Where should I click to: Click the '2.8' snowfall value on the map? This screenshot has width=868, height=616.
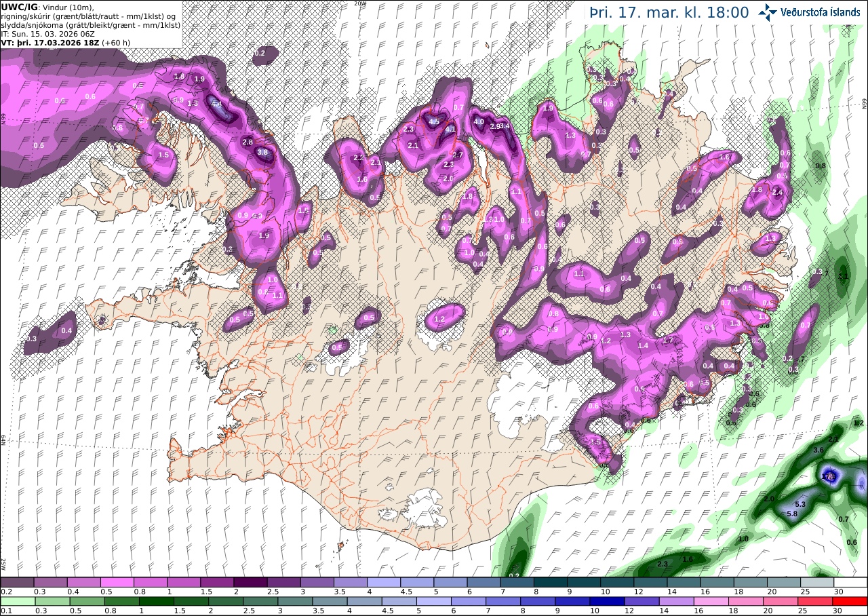248,142
